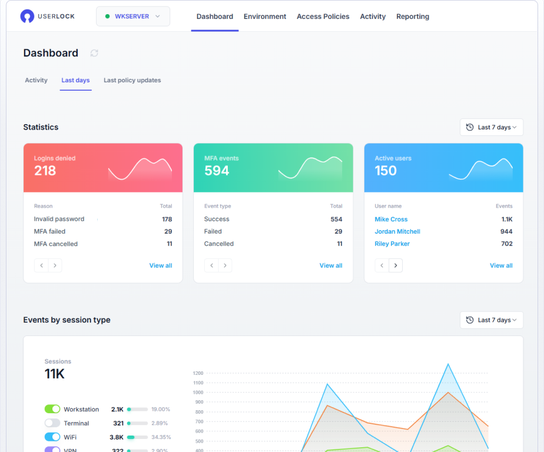
Task: Go to next page in MFA events card
Action: pos(225,265)
